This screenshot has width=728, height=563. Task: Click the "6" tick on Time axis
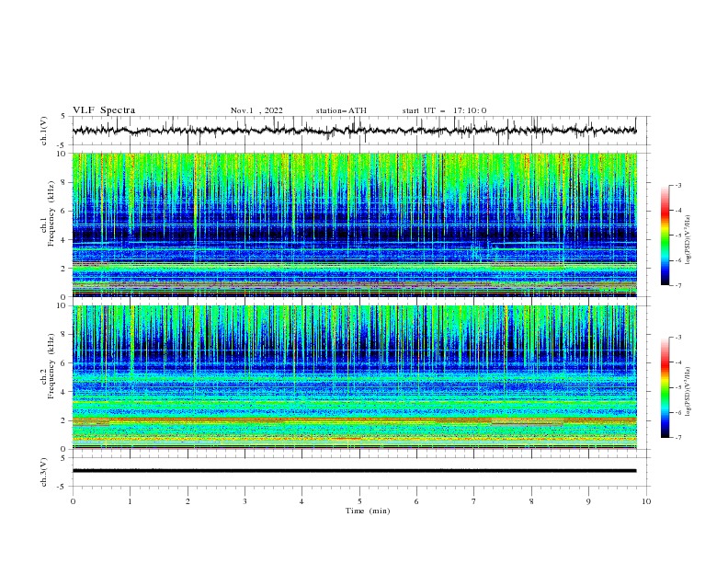416,501
